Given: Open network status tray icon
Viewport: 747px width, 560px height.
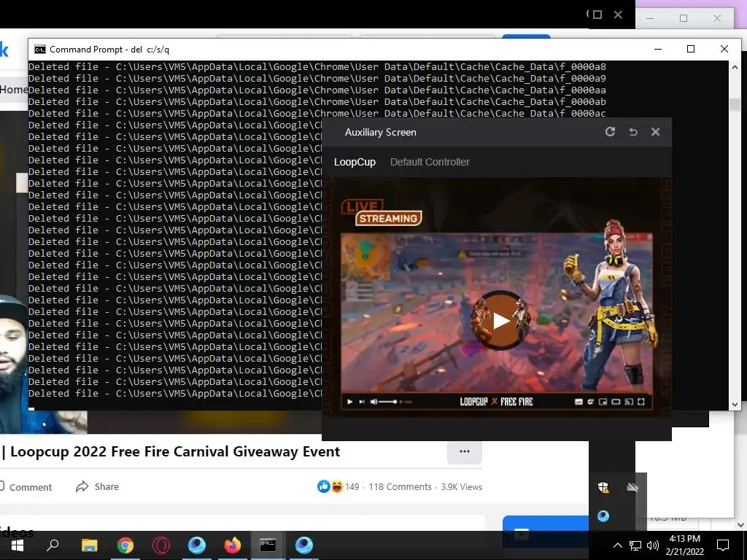Looking at the screenshot, I should 635,545.
